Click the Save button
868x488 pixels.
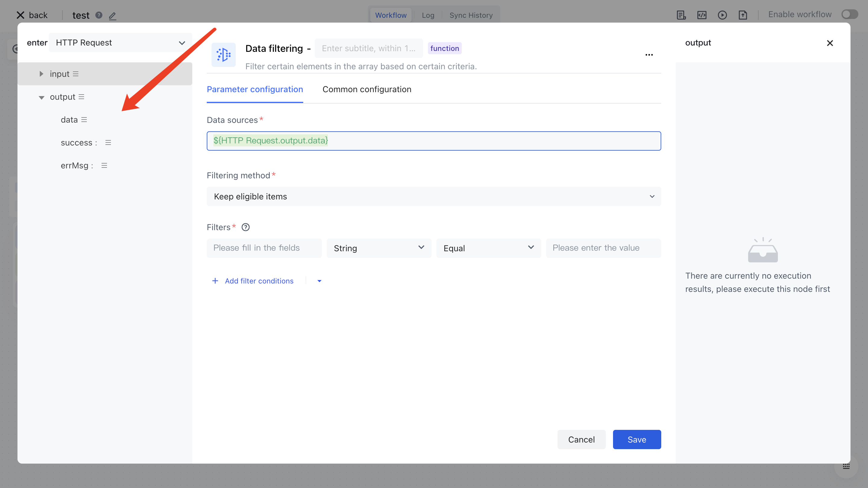tap(637, 440)
